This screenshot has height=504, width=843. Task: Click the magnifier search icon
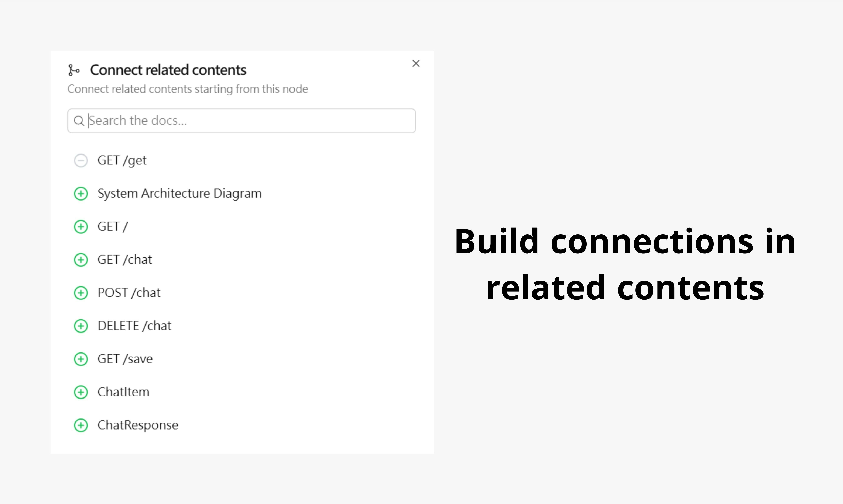coord(79,121)
